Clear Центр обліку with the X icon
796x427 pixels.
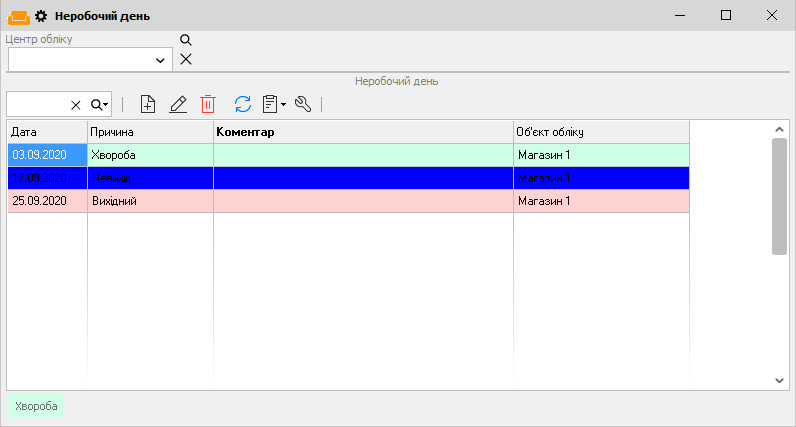click(x=185, y=59)
